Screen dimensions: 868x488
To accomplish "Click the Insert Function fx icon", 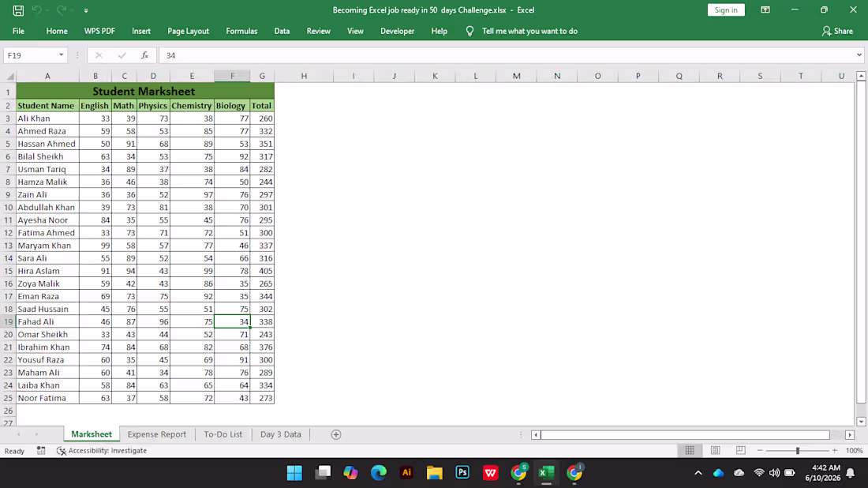I will pos(144,55).
